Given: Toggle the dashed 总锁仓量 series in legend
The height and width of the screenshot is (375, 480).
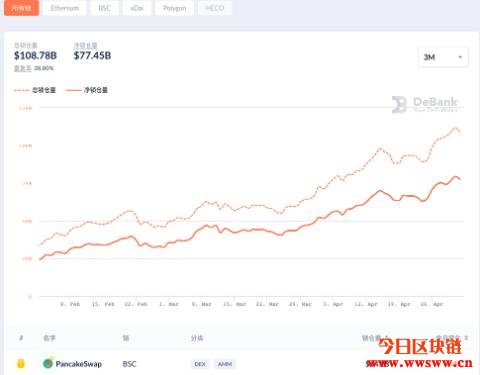Looking at the screenshot, I should [35, 90].
